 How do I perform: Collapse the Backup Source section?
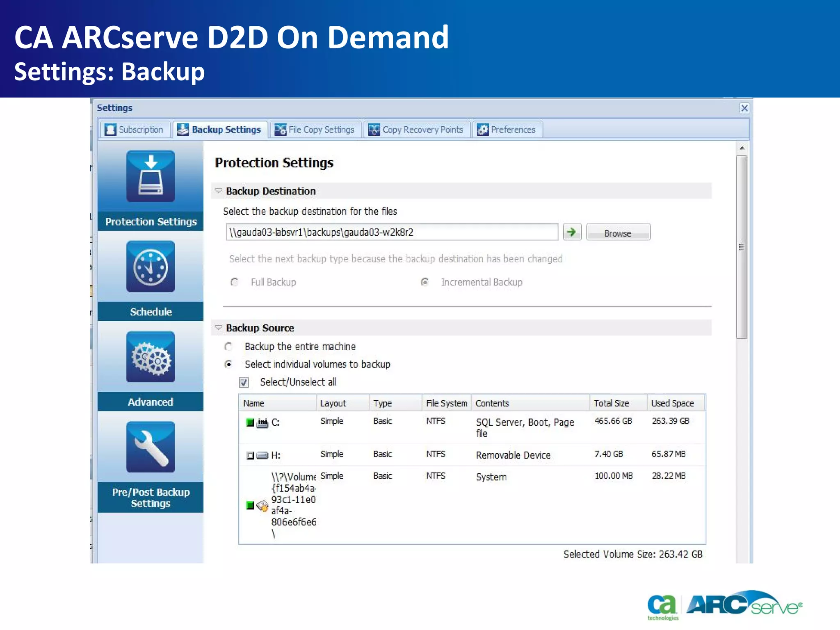[x=219, y=328]
